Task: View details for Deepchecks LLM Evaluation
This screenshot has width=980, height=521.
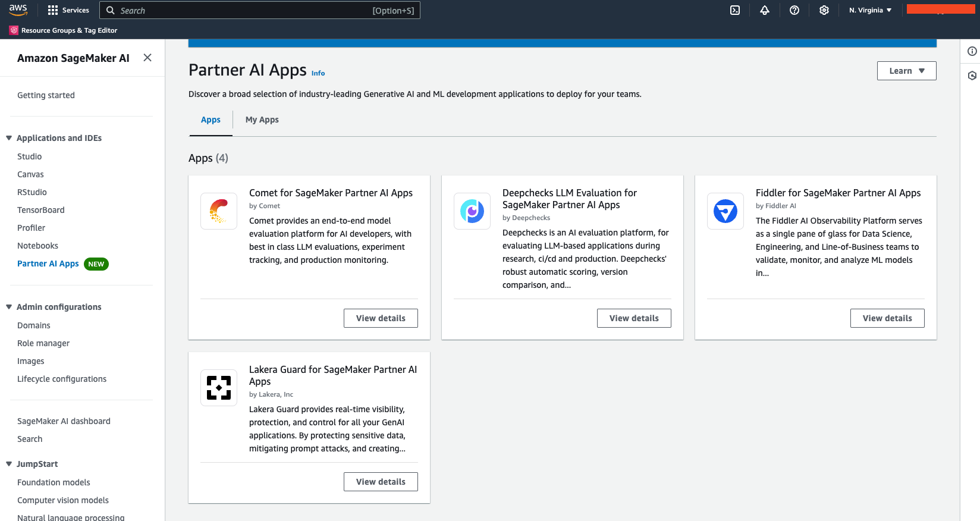Action: tap(634, 318)
